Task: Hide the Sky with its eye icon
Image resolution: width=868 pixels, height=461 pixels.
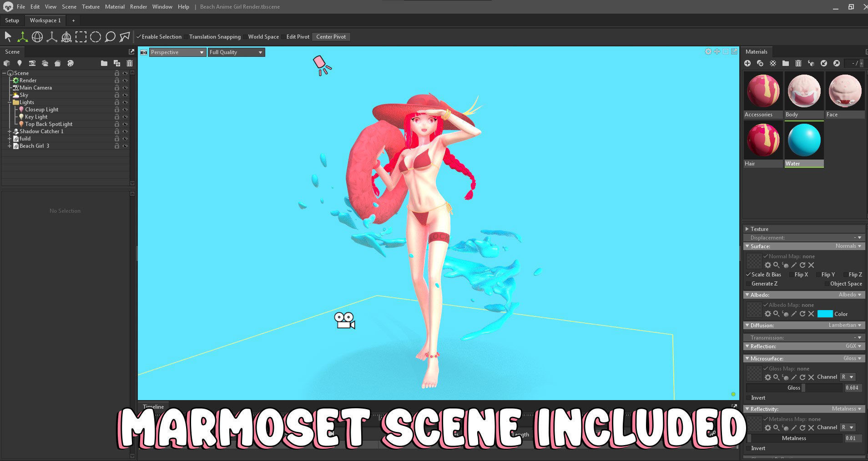Action: tap(125, 95)
